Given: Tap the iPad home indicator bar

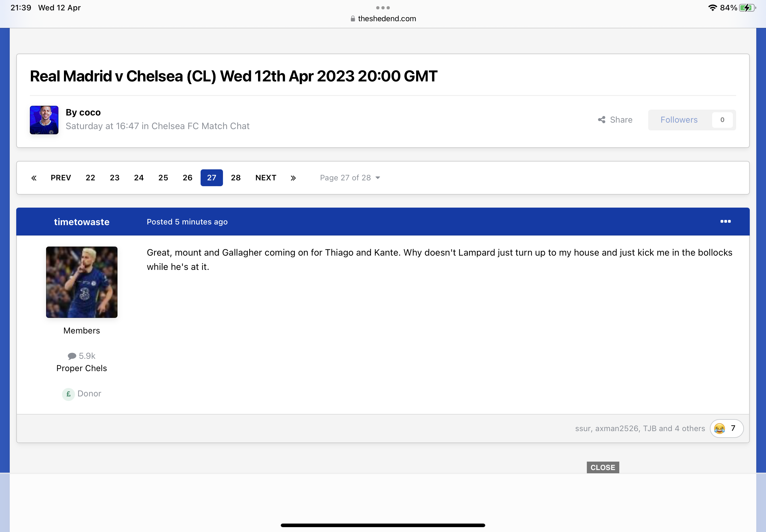Looking at the screenshot, I should click(x=383, y=525).
